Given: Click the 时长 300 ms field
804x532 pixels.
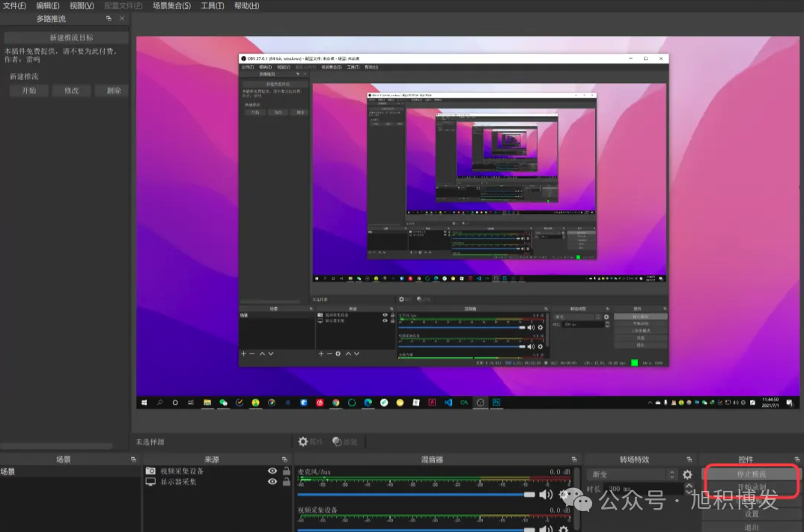Looking at the screenshot, I should 644,489.
